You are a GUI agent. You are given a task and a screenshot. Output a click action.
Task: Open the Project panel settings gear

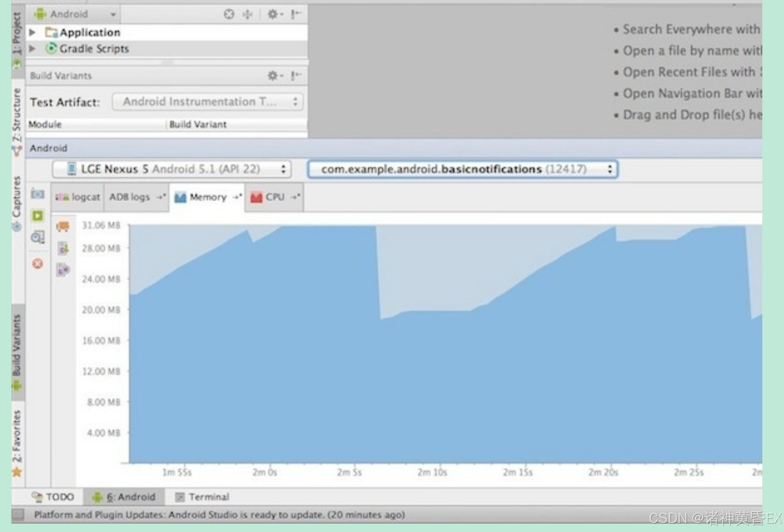click(274, 14)
